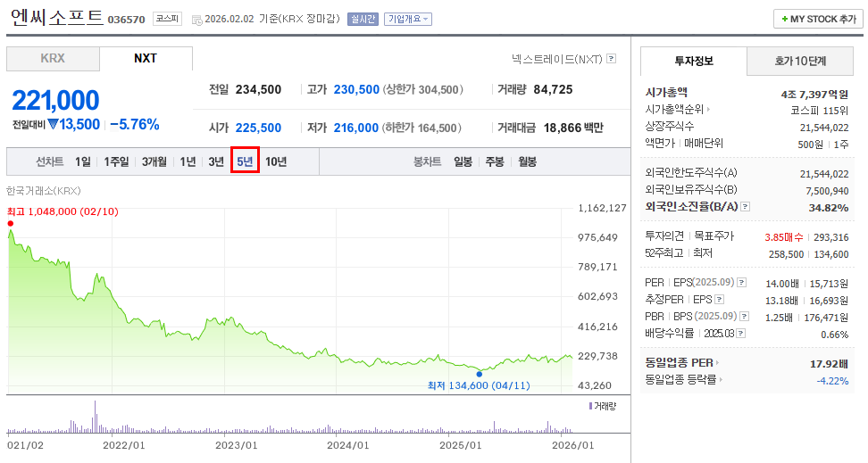Viewport: 868px width, 463px height.
Task: Show the 10년 line chart
Action: click(x=276, y=161)
